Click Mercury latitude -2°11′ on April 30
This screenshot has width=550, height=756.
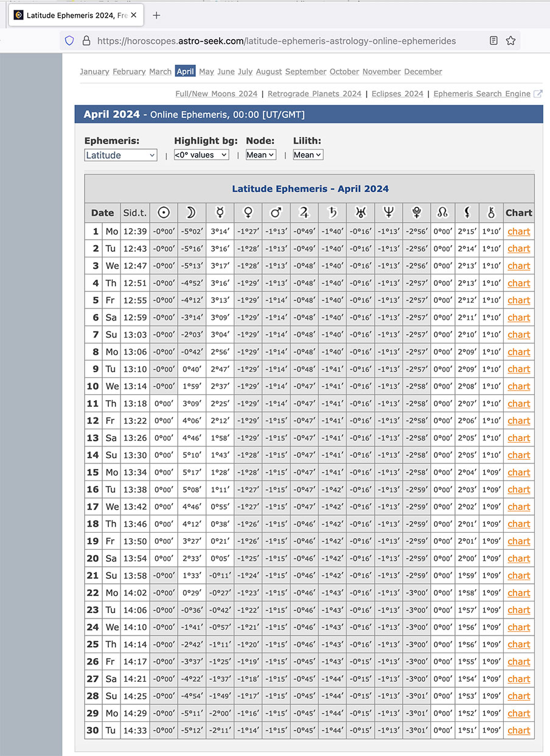(220, 730)
